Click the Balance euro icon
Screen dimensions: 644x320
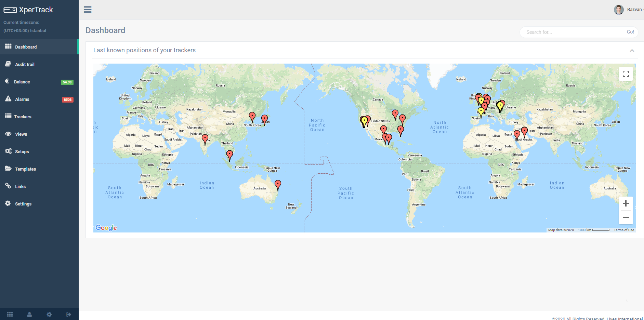(7, 81)
